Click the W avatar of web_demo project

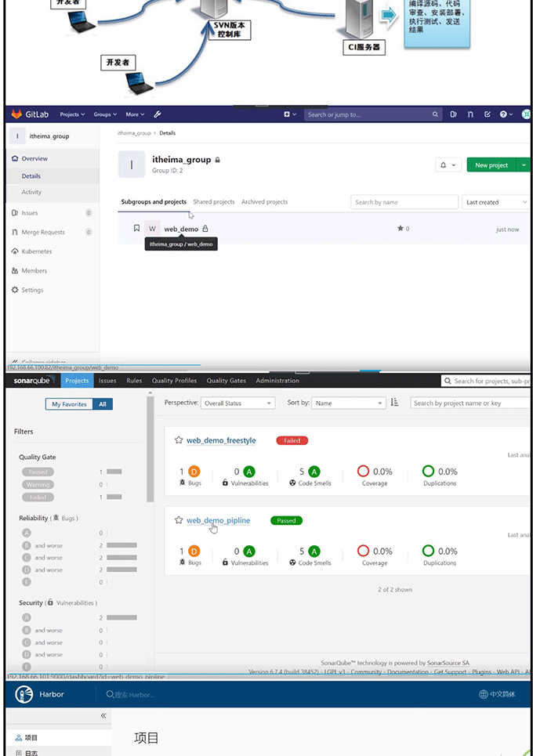tap(152, 229)
